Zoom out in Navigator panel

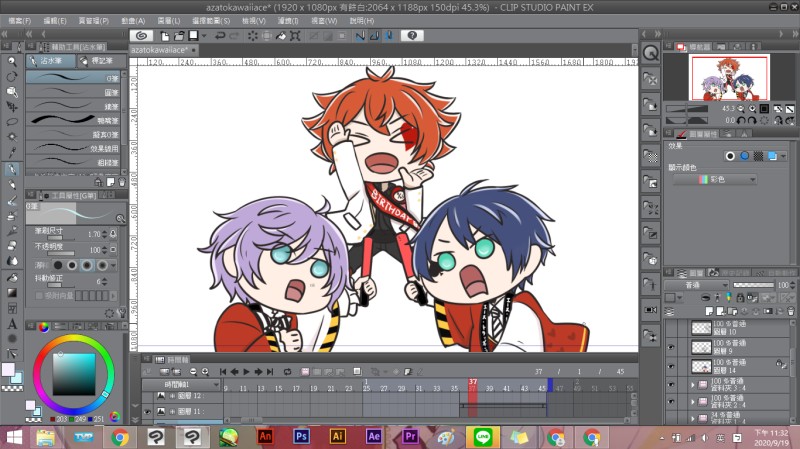[x=741, y=109]
